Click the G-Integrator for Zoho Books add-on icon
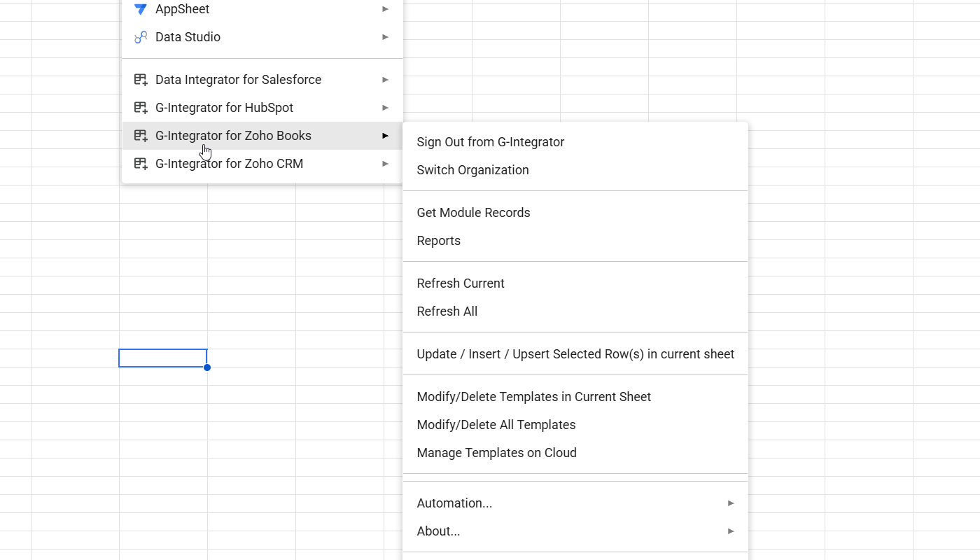Viewport: 980px width, 560px height. tap(141, 136)
